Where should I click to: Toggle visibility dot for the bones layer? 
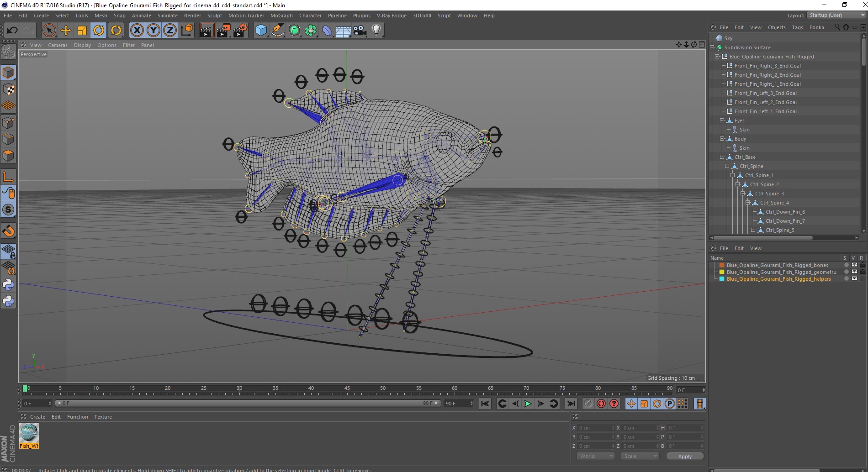(x=846, y=265)
